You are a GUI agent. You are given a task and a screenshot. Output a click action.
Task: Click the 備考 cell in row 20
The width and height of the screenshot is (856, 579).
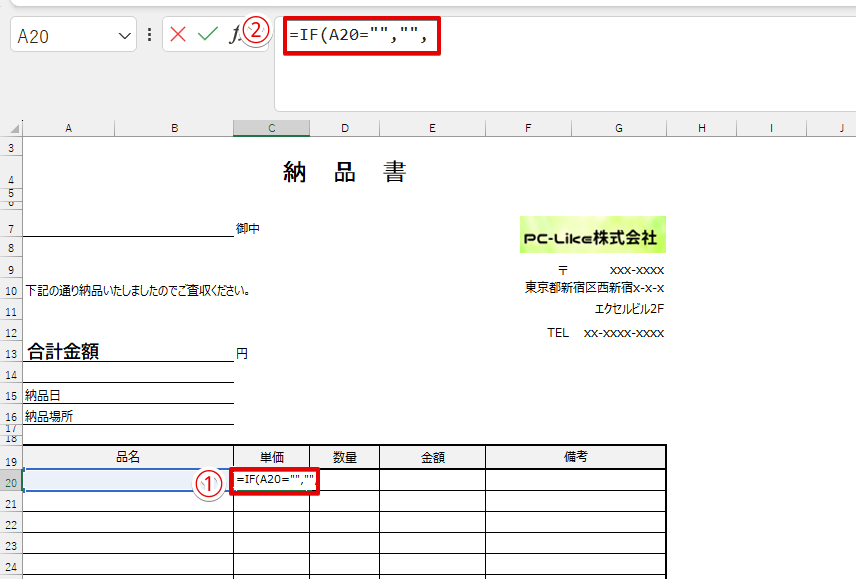575,480
